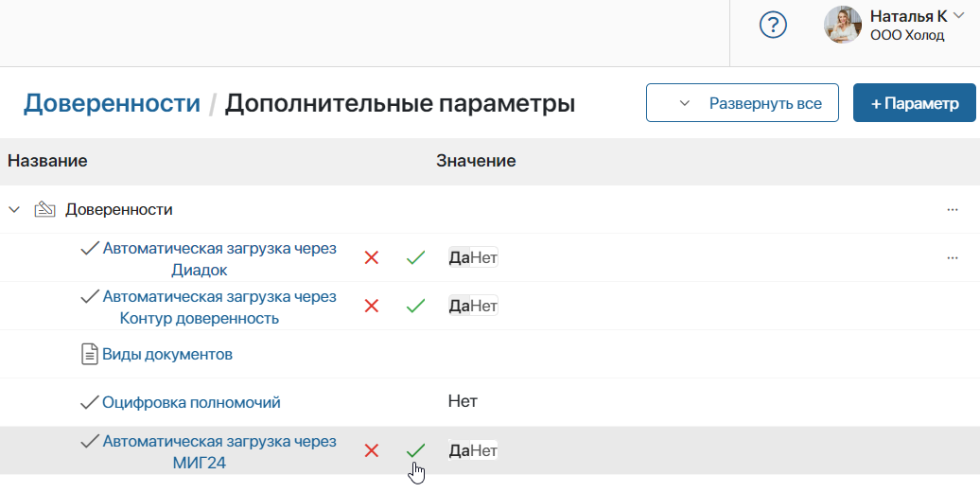The image size is (980, 492).
Task: Click the red cross on the Диадок row
Action: [x=372, y=257]
